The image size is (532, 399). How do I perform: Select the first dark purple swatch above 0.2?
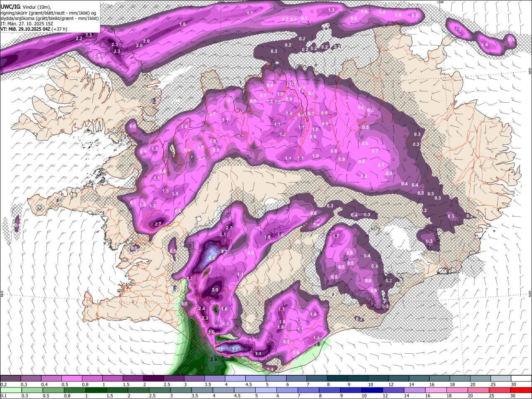coord(10,379)
